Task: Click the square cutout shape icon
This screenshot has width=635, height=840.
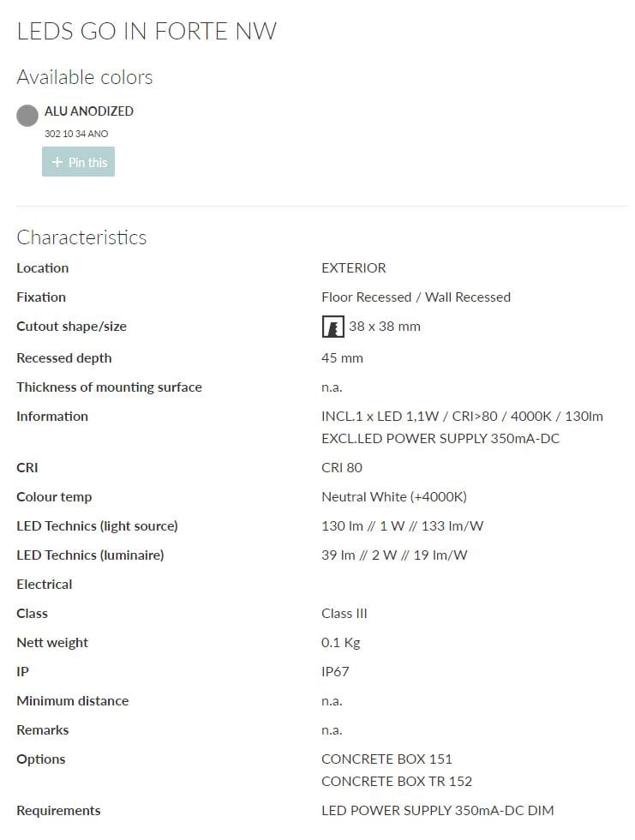Action: 332,327
